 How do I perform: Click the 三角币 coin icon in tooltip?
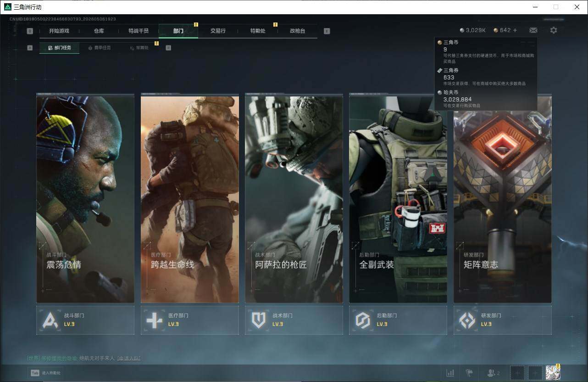[x=439, y=42]
